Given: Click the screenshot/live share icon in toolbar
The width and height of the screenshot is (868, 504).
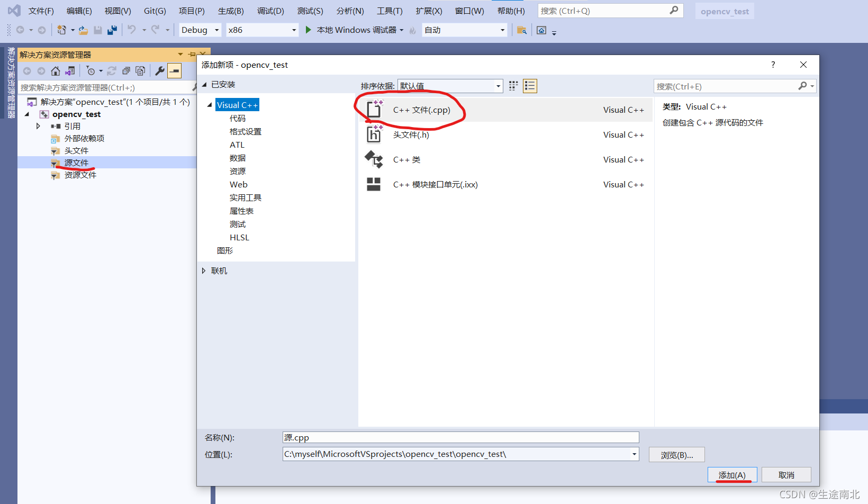Looking at the screenshot, I should tap(541, 30).
